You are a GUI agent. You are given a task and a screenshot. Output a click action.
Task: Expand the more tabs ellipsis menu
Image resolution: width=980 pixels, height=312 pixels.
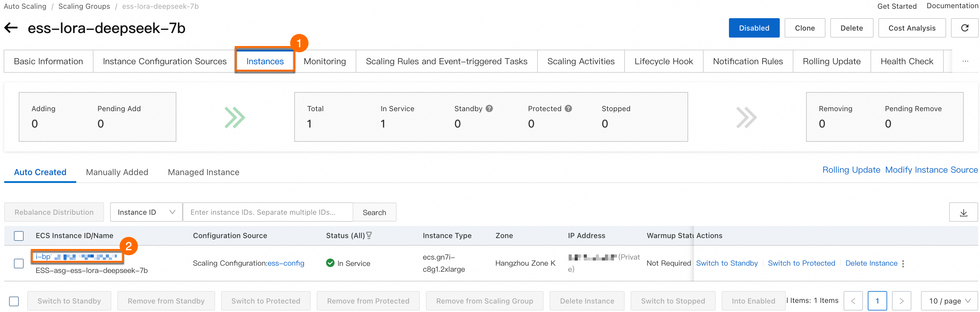pos(965,61)
